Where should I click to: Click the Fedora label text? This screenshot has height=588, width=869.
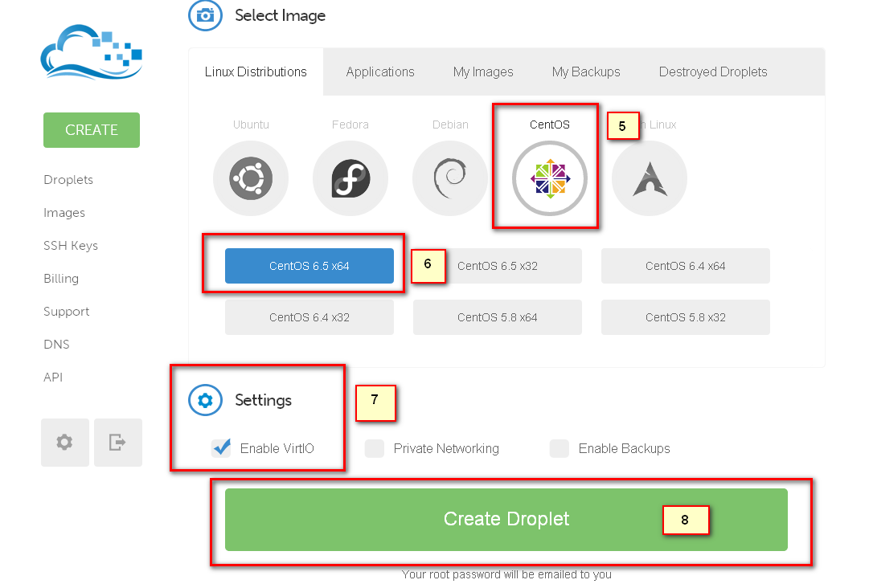click(x=350, y=125)
